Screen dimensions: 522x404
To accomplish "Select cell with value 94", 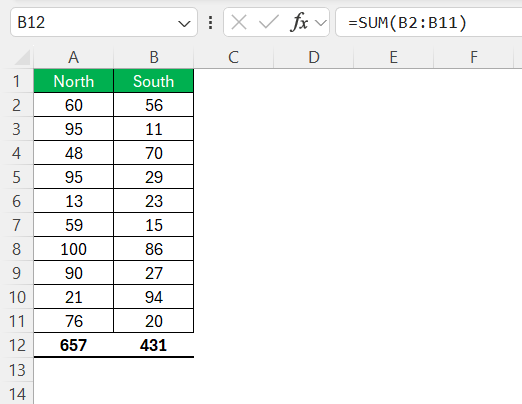I will point(154,297).
